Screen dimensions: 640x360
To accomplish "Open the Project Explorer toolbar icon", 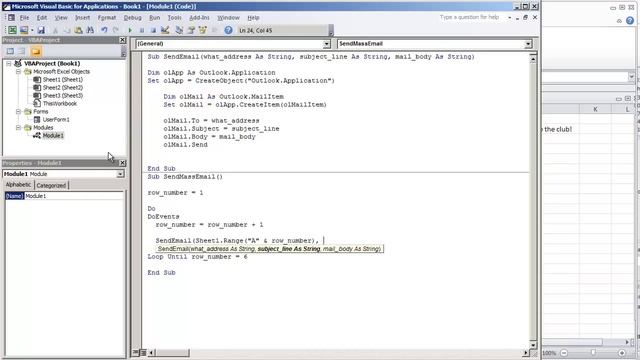I will (x=179, y=30).
